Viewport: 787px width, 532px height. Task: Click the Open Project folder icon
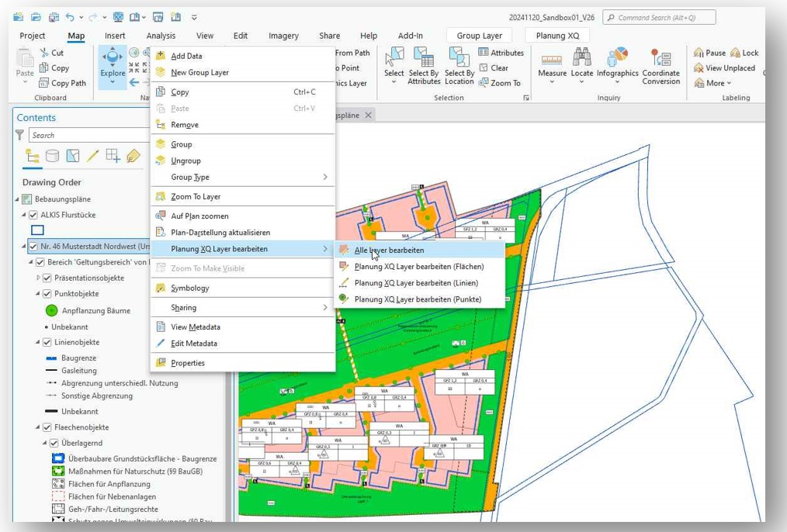point(36,18)
